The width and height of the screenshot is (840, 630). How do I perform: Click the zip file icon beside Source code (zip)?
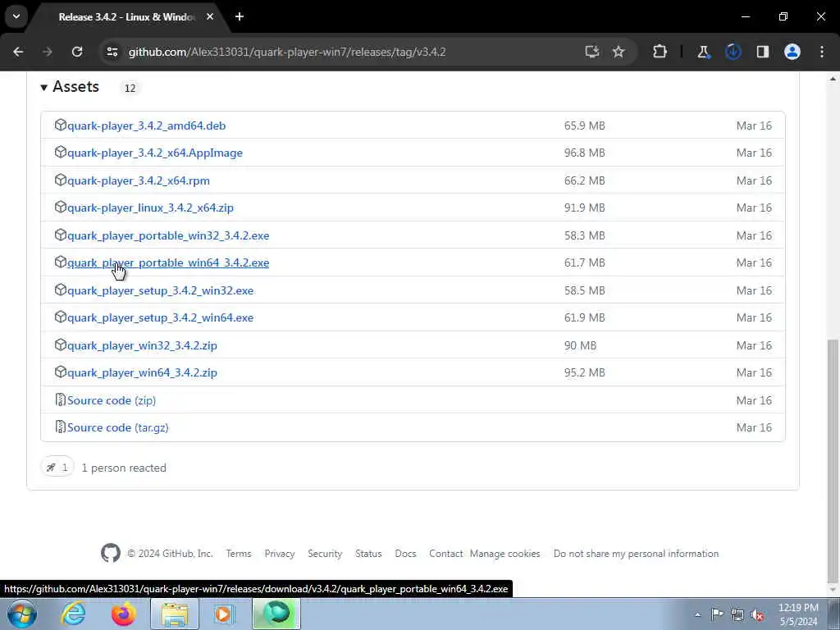pyautogui.click(x=61, y=399)
